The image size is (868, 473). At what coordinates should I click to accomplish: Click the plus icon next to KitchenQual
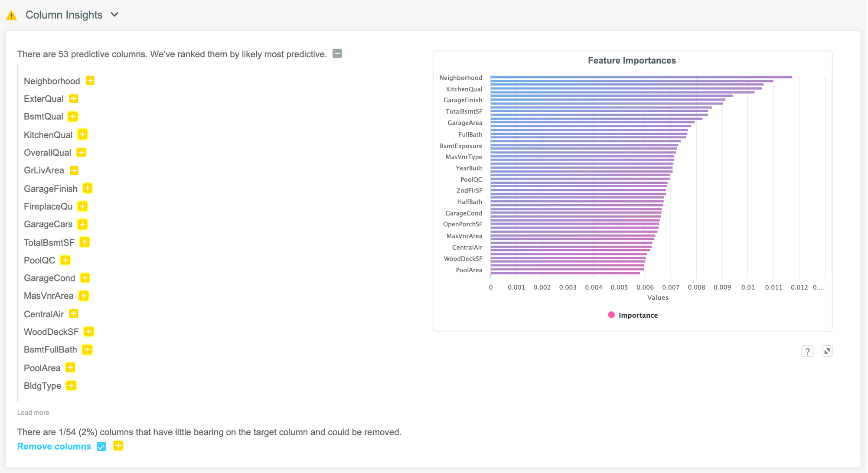(x=82, y=134)
